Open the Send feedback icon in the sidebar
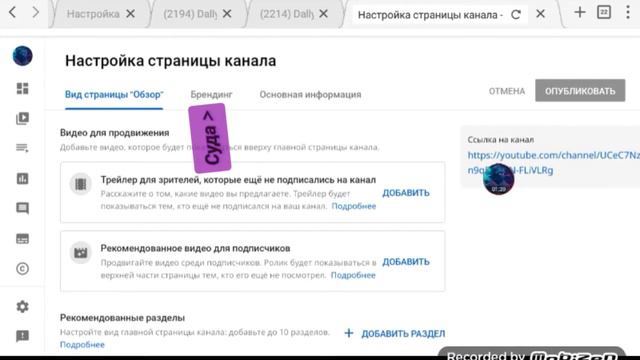Screen dimensions: 640x360 [x=22, y=336]
